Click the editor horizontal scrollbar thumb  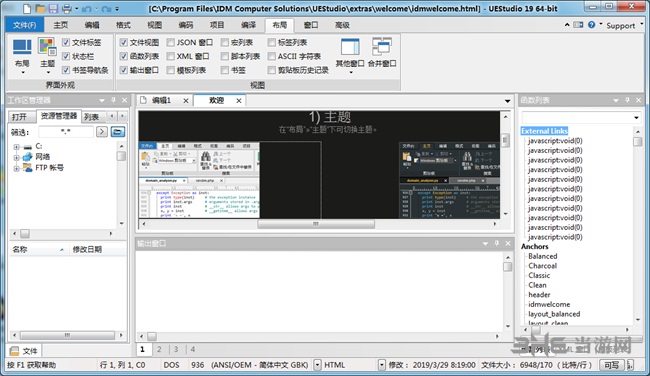tap(316, 224)
